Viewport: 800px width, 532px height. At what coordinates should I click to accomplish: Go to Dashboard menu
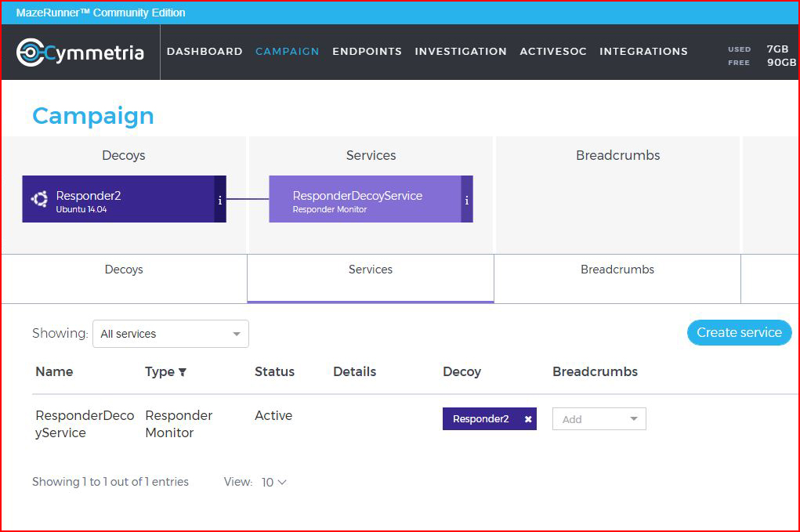pyautogui.click(x=205, y=52)
